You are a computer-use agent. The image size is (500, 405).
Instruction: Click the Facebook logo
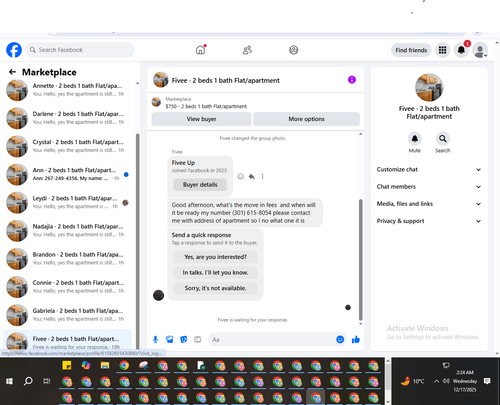click(x=14, y=50)
